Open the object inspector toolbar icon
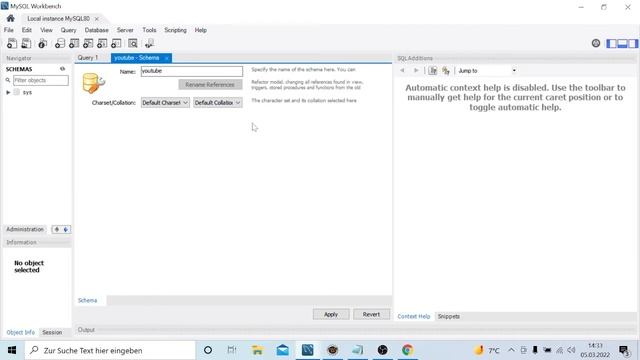Viewport: 640px width, 360px height. [x=42, y=43]
